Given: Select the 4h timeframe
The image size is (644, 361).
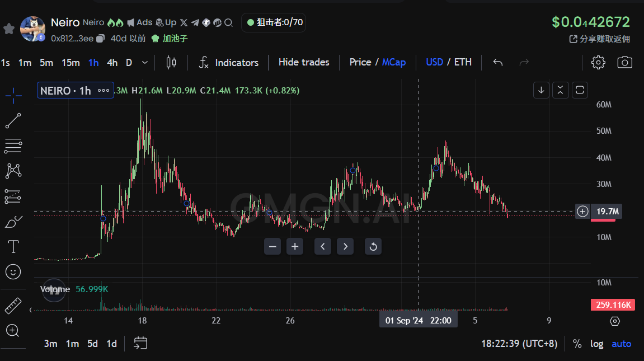Looking at the screenshot, I should (x=112, y=63).
